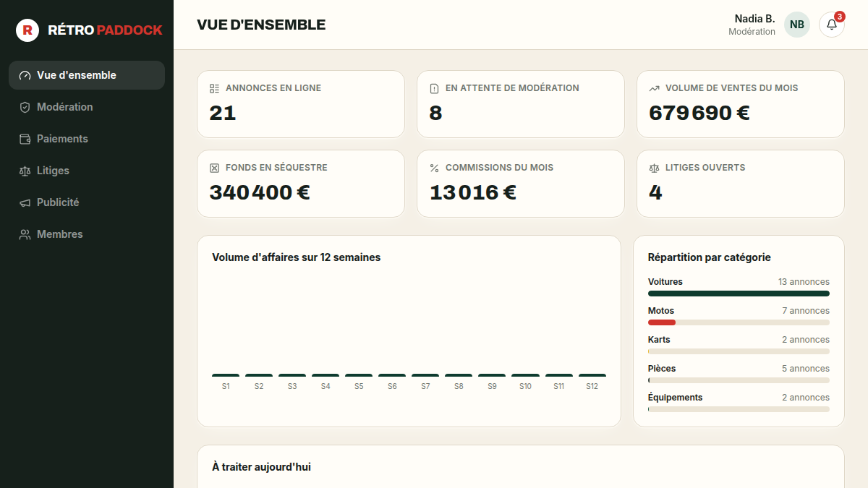
Task: Click the NB user avatar
Action: [x=797, y=25]
